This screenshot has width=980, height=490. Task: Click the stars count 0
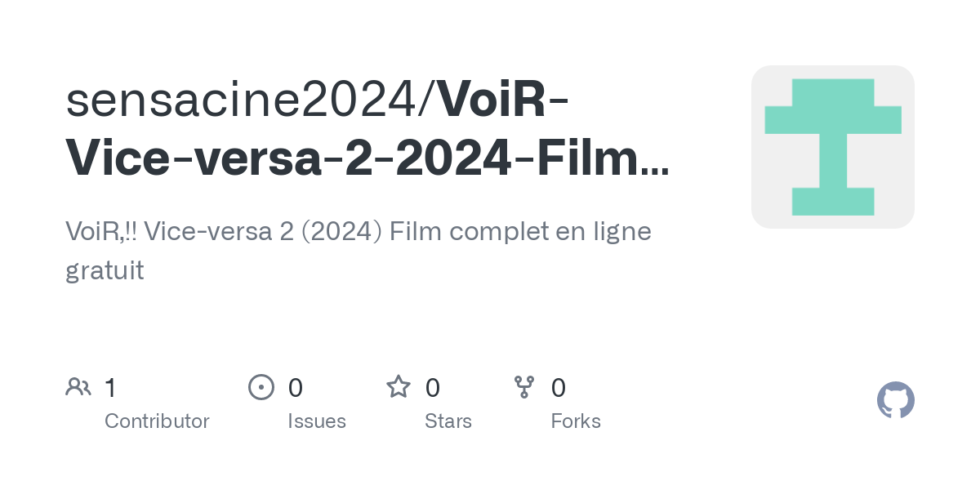[x=433, y=388]
